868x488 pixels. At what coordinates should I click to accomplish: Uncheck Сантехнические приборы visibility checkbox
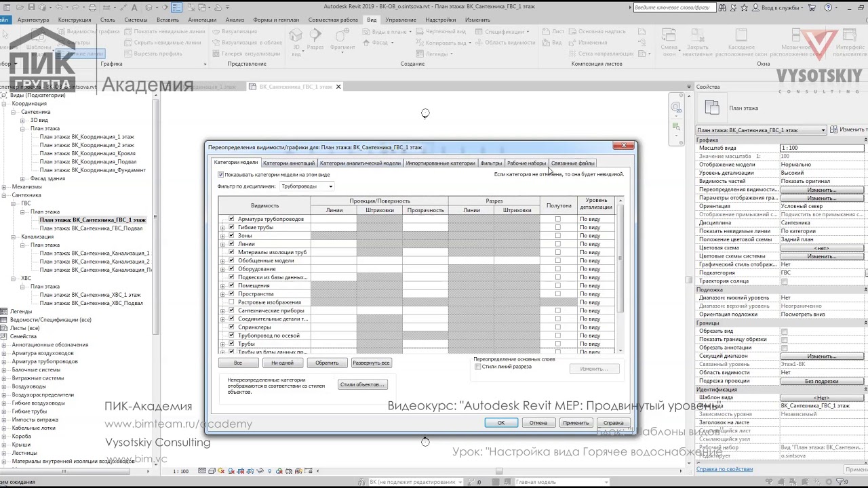(231, 310)
